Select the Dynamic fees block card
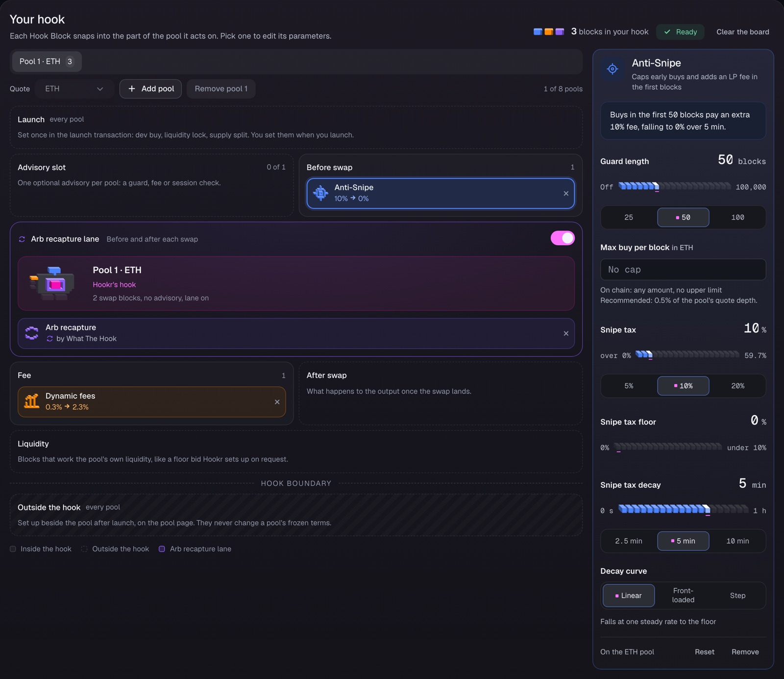The width and height of the screenshot is (784, 679). tap(152, 402)
